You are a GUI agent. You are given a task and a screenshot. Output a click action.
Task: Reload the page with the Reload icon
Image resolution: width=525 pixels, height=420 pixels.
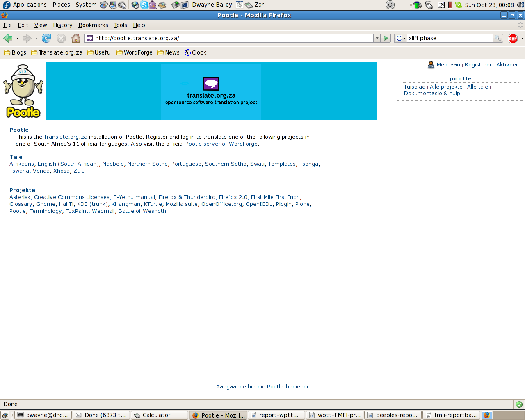pyautogui.click(x=46, y=38)
